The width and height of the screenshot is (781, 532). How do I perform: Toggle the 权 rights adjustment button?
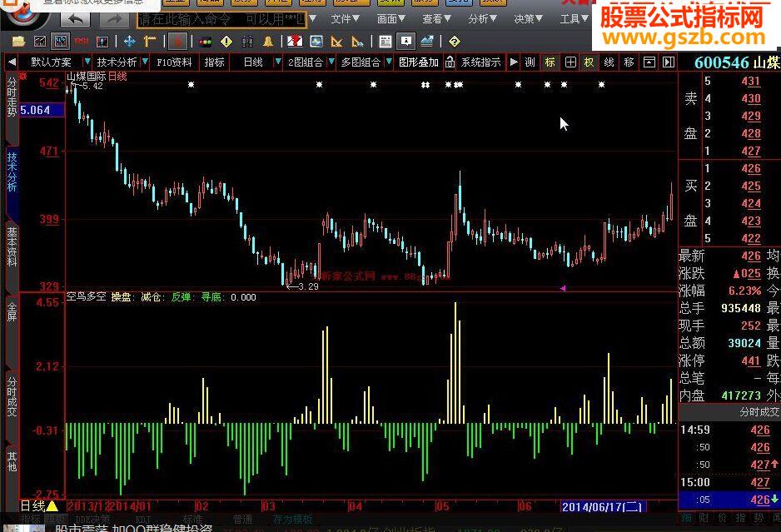point(589,62)
